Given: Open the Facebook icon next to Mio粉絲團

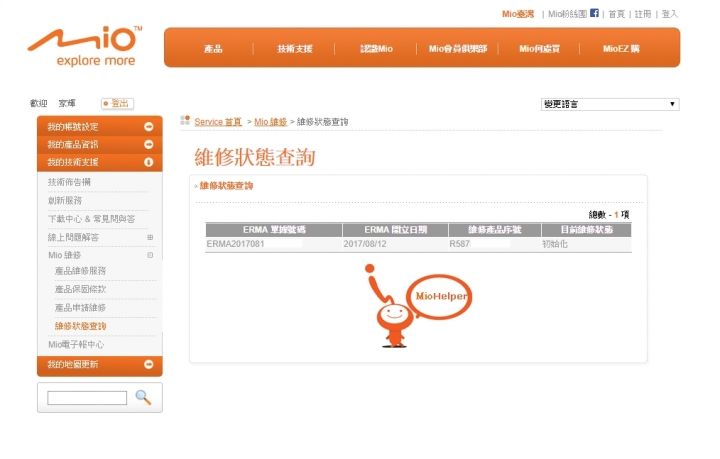Looking at the screenshot, I should [594, 13].
